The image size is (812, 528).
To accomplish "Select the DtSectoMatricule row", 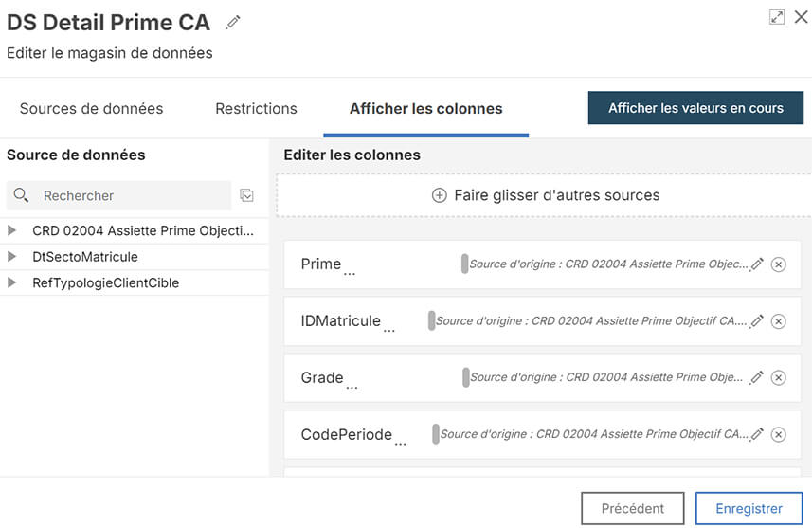I will click(135, 257).
